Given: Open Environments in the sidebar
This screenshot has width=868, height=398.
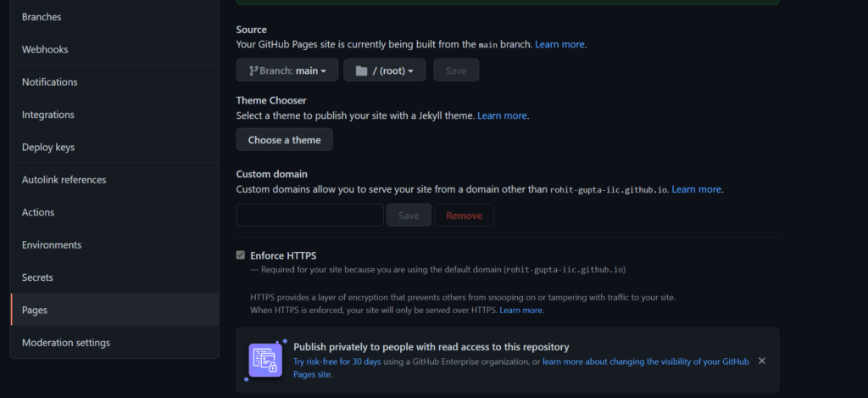Looking at the screenshot, I should 114,245.
